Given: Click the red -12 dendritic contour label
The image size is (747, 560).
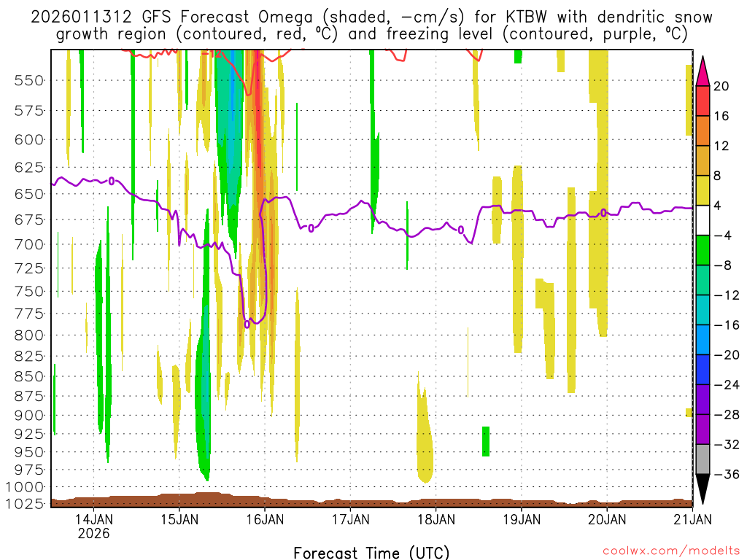Looking at the screenshot, I should pos(211,53).
